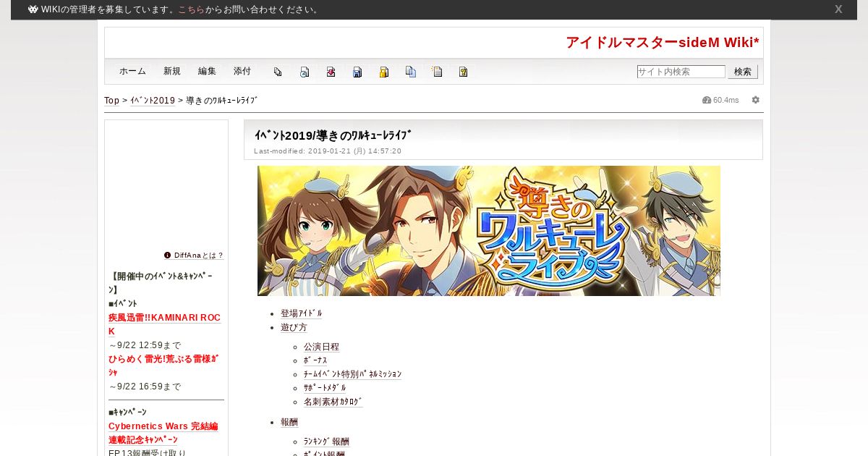This screenshot has height=456, width=868.
Task: Go to ｲﾍﾞﾝﾄ2019 breadcrumb link
Action: coord(153,101)
